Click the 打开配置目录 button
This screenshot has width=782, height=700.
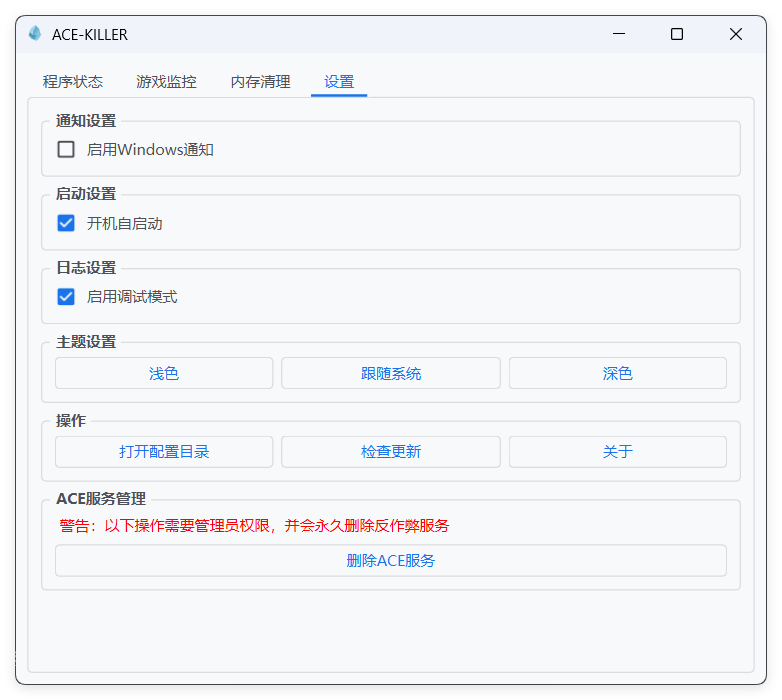tap(164, 452)
